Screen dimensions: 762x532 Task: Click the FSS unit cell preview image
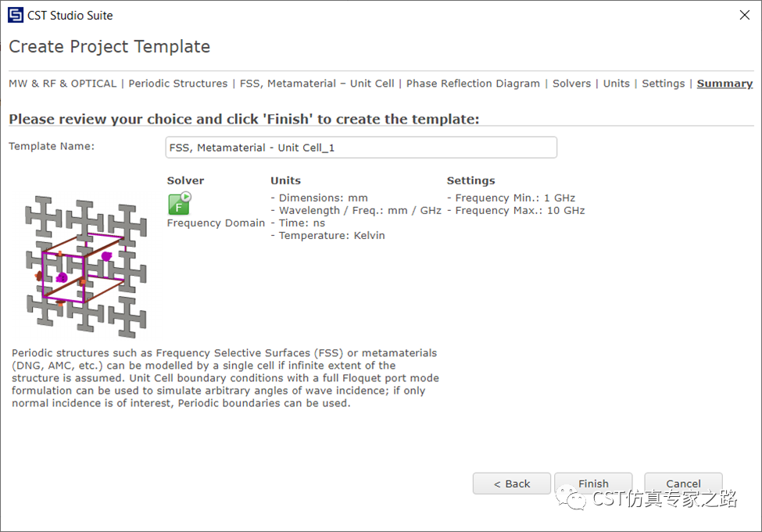pos(86,267)
